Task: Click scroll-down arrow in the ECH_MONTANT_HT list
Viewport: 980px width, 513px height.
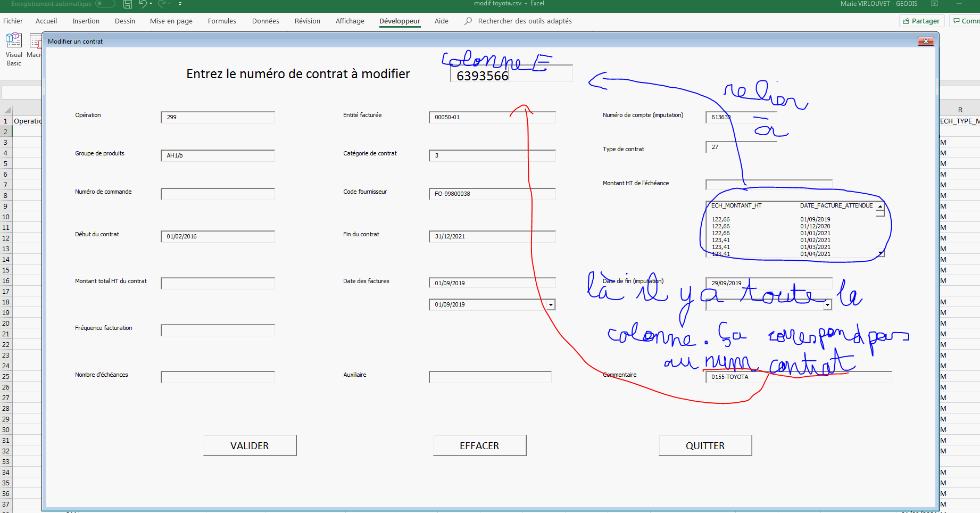Action: click(x=881, y=253)
